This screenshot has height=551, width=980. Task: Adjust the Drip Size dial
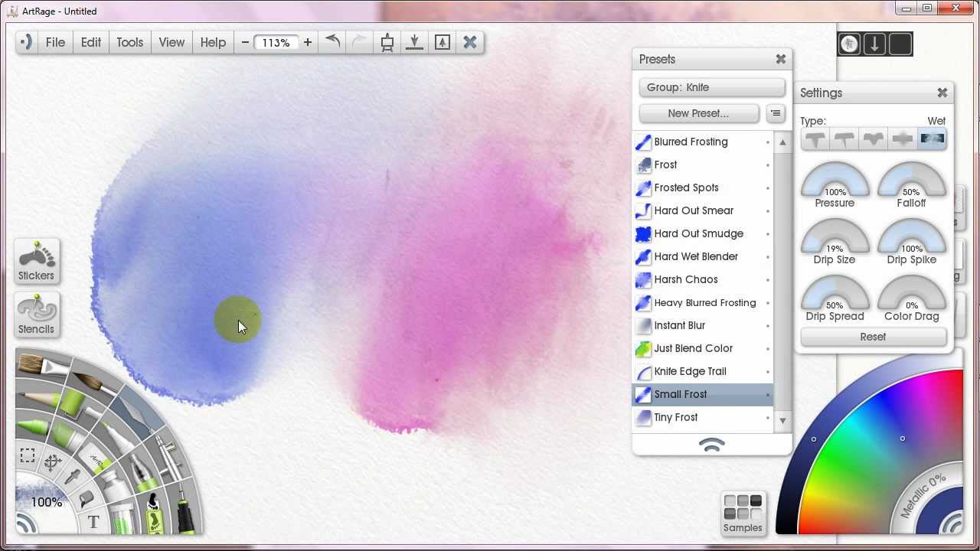tap(835, 239)
